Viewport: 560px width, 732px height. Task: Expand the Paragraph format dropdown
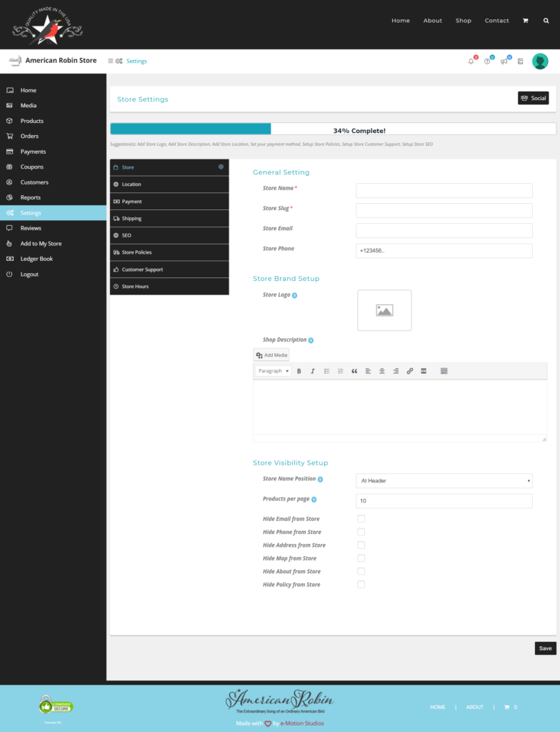pos(273,371)
